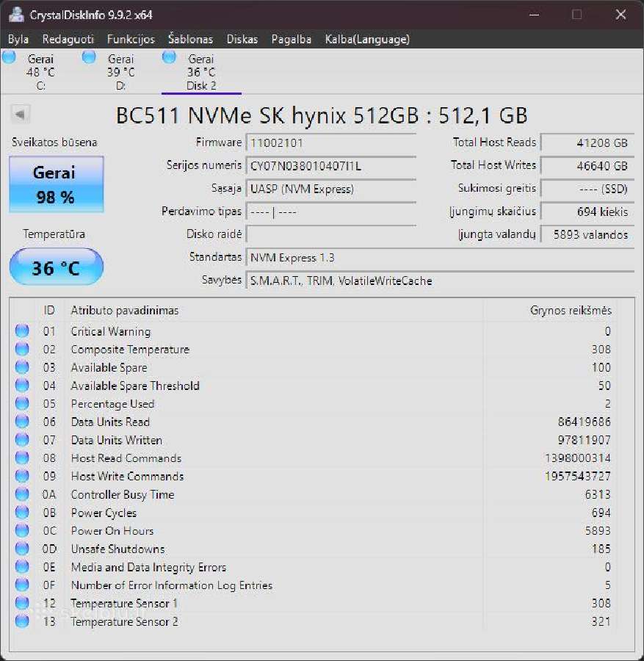Select the Disk 2 tab
The width and height of the screenshot is (644, 661).
pyautogui.click(x=201, y=72)
